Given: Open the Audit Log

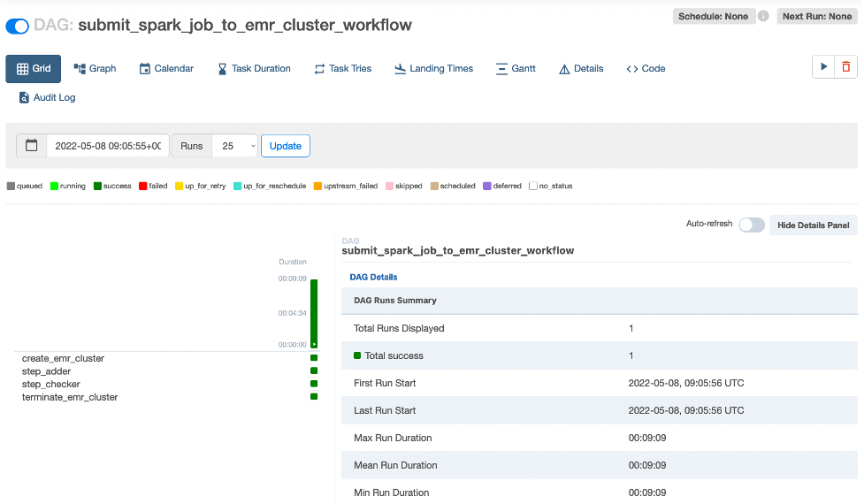Looking at the screenshot, I should tap(47, 97).
